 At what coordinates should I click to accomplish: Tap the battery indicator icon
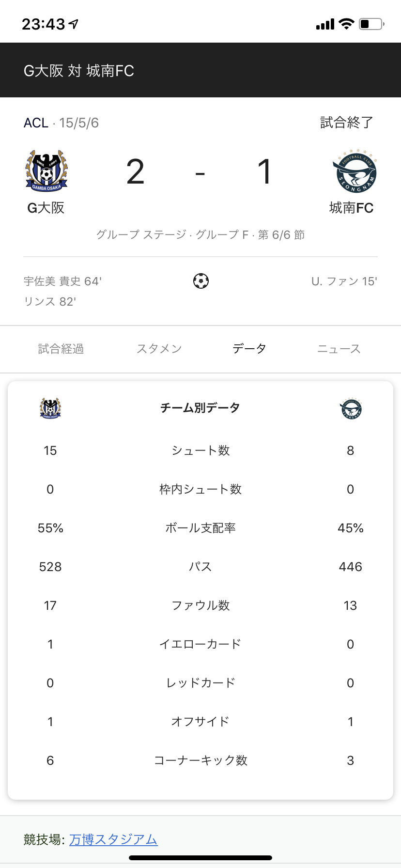(x=371, y=24)
